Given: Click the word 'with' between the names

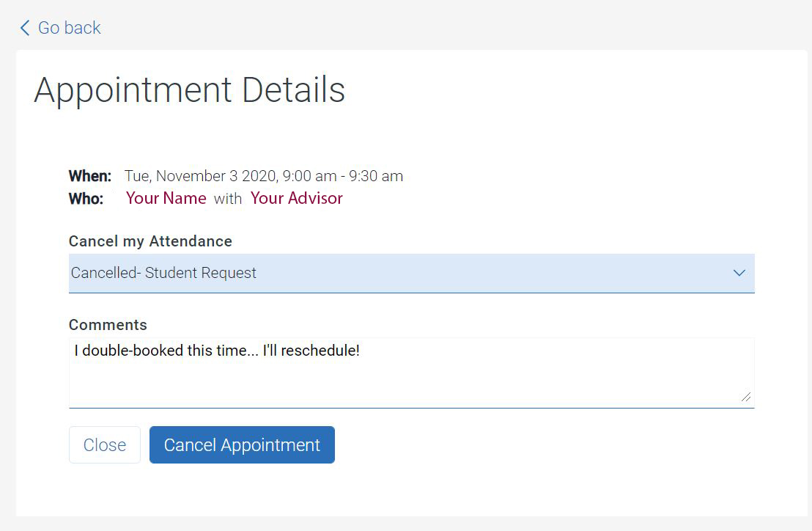Looking at the screenshot, I should tap(228, 199).
